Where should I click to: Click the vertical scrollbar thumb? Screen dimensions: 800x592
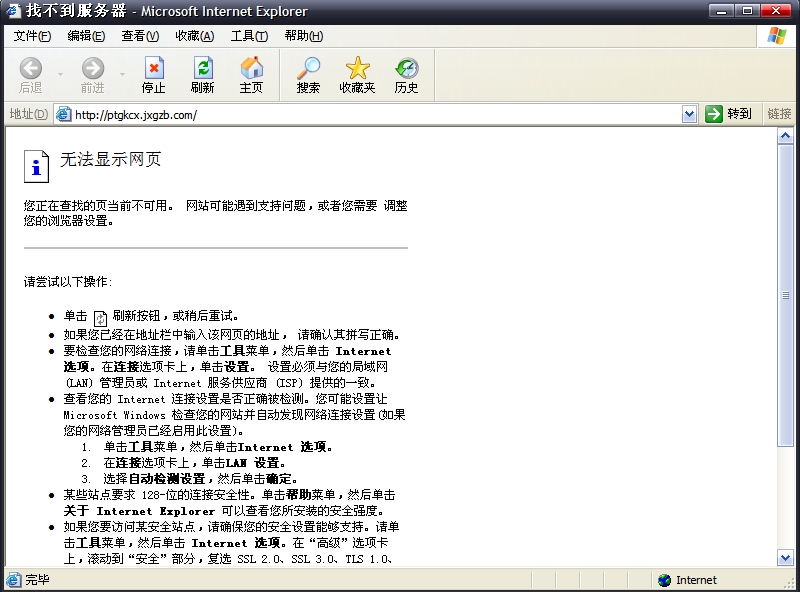(x=785, y=295)
